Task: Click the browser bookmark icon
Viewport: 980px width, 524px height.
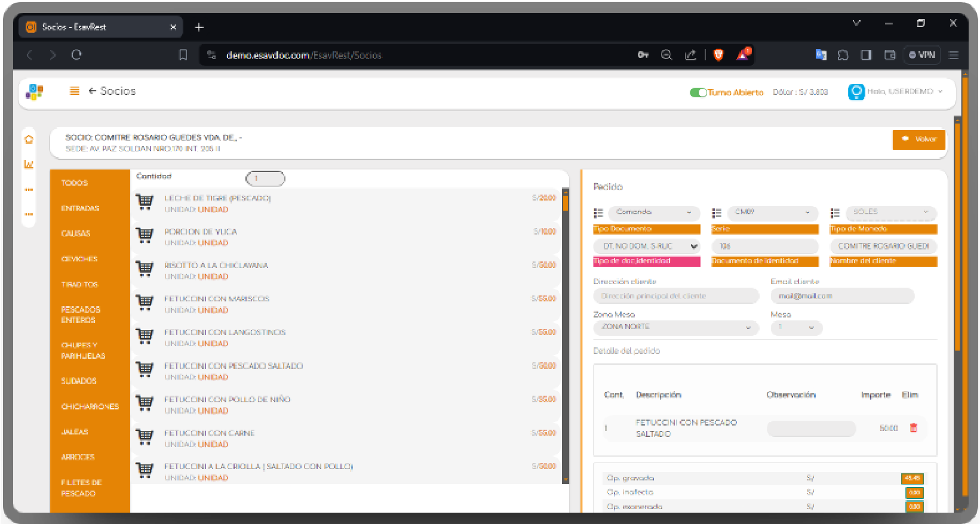Action: [x=183, y=55]
